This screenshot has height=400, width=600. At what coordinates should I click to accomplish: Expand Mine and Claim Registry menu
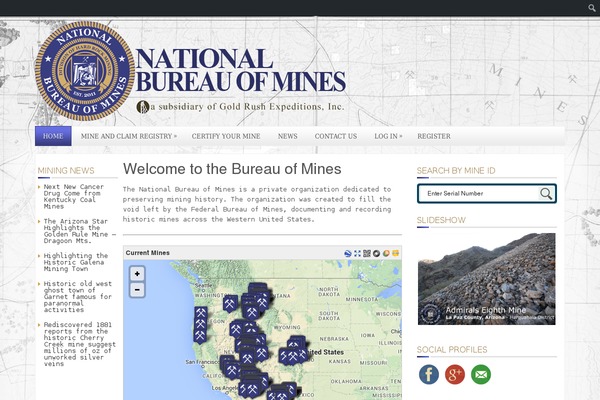click(129, 136)
